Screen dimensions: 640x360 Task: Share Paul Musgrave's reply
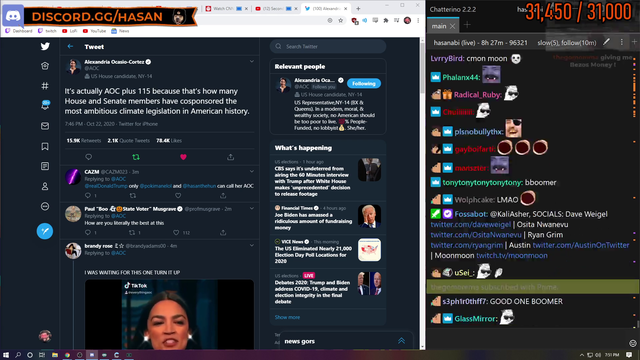pos(223,233)
